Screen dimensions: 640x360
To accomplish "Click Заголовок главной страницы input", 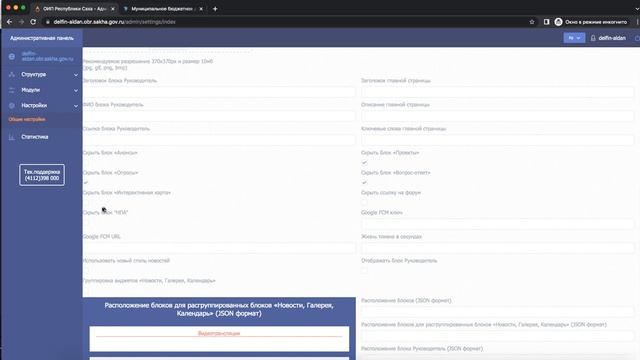I will (x=498, y=92).
